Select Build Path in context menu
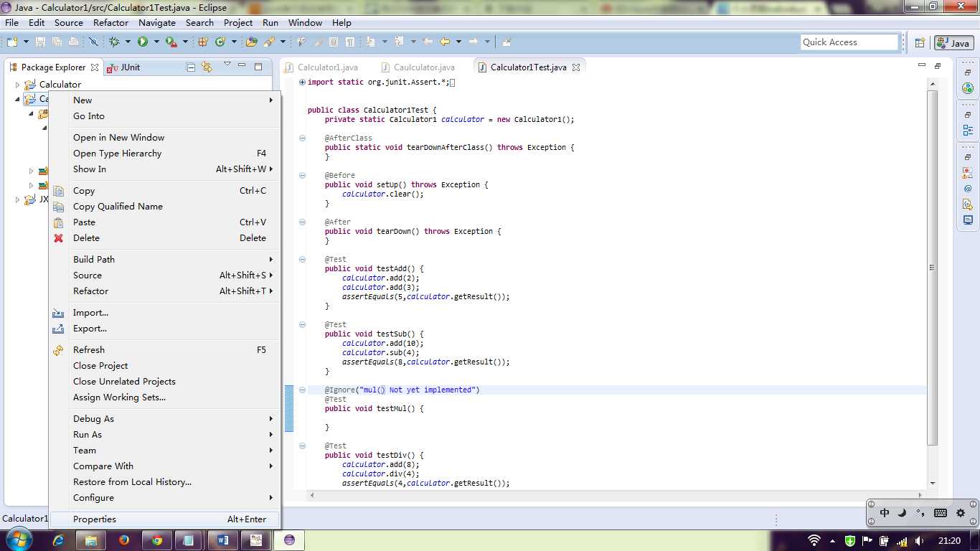The image size is (980, 551). (164, 260)
